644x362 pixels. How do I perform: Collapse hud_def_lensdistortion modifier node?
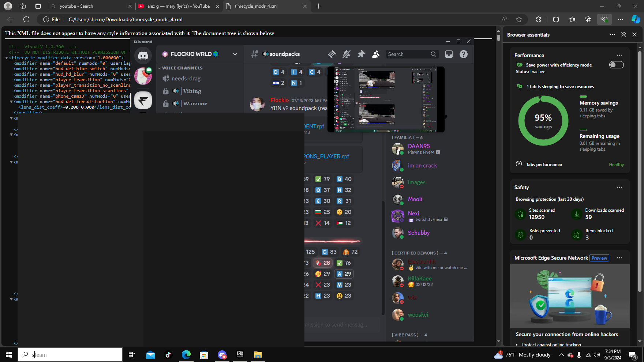[x=11, y=102]
